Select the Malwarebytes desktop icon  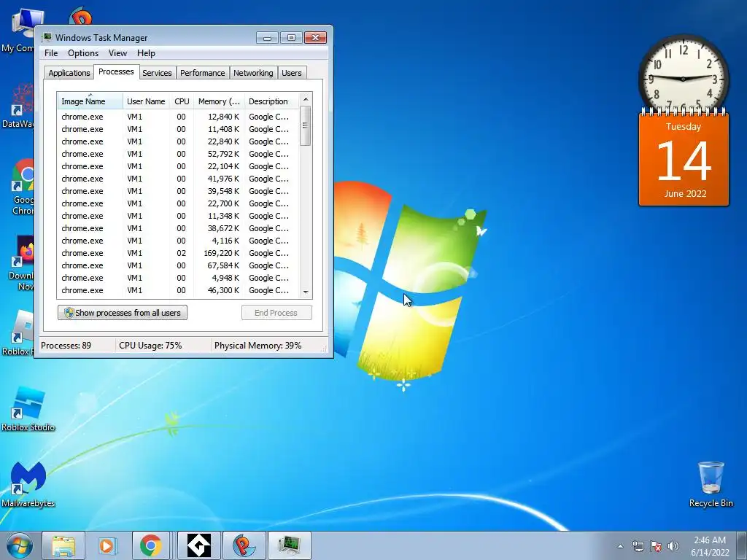[28, 484]
